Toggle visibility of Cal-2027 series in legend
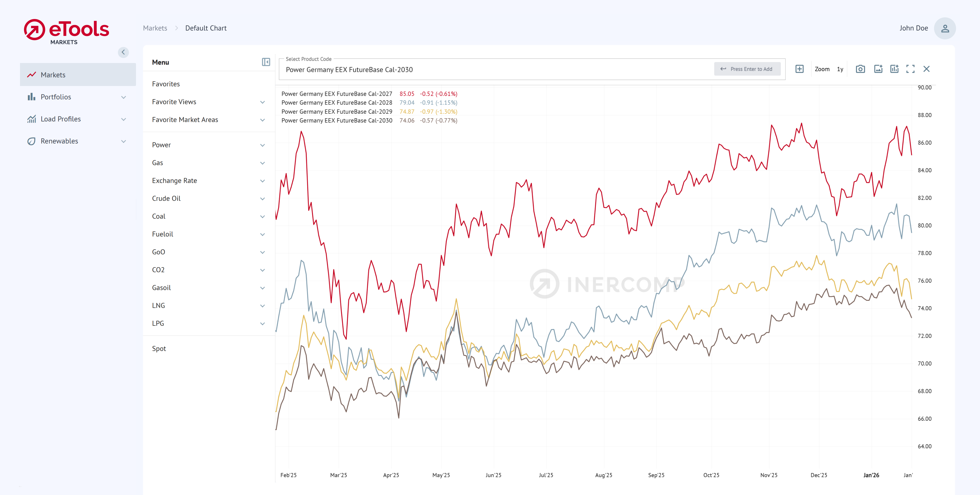Screen dimensions: 980x495 [337, 93]
